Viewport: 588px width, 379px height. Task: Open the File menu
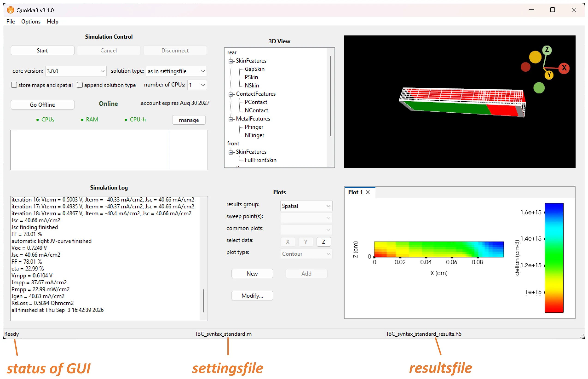[x=11, y=21]
